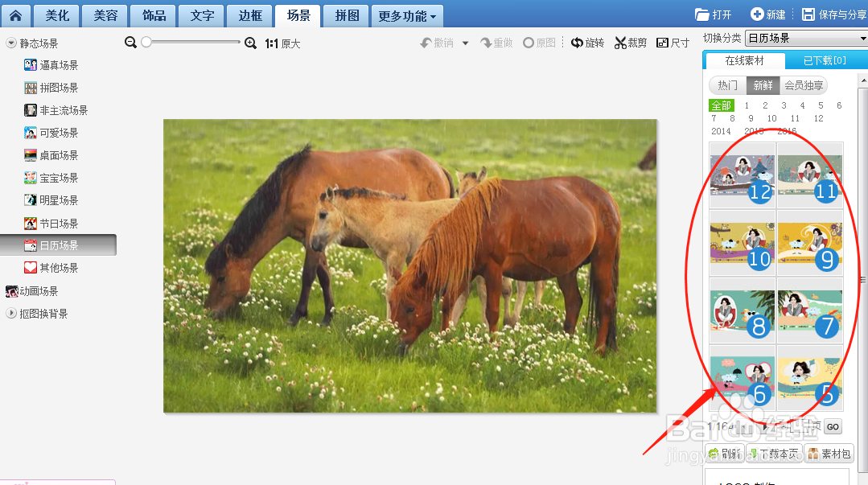
Task: Expand the 抠图换背景 section
Action: click(x=10, y=314)
